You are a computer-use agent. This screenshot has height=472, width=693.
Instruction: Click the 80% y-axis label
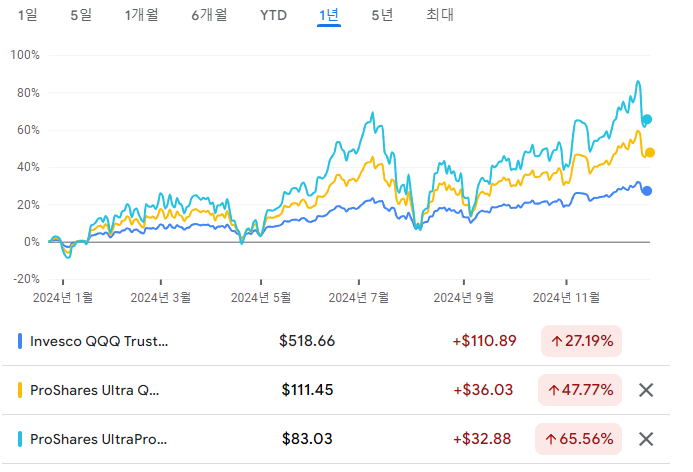[x=28, y=93]
